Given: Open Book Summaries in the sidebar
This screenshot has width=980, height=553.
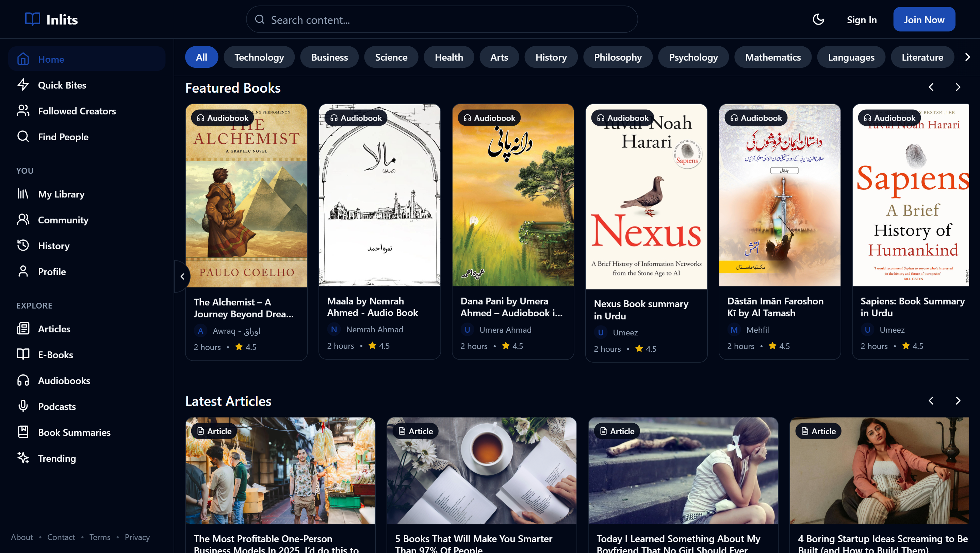Looking at the screenshot, I should tap(74, 432).
